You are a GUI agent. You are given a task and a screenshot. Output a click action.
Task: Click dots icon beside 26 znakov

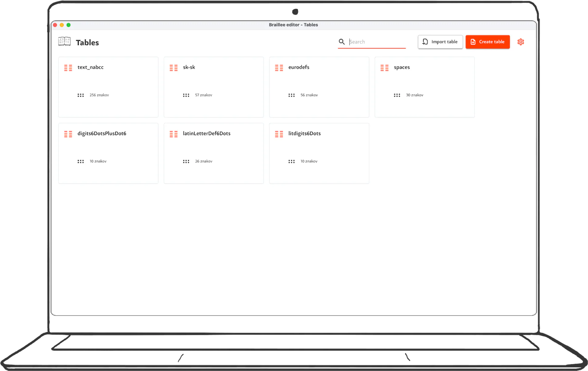(x=186, y=161)
